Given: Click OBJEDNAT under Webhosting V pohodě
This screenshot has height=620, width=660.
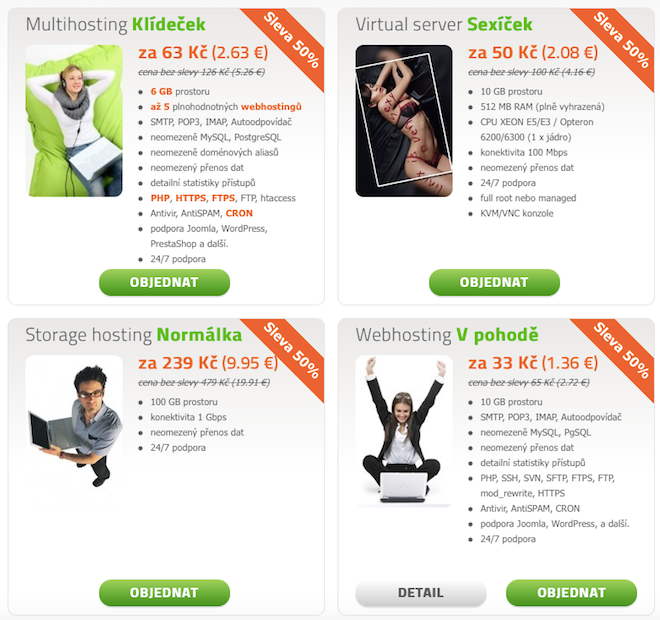Looking at the screenshot, I should pos(571,593).
